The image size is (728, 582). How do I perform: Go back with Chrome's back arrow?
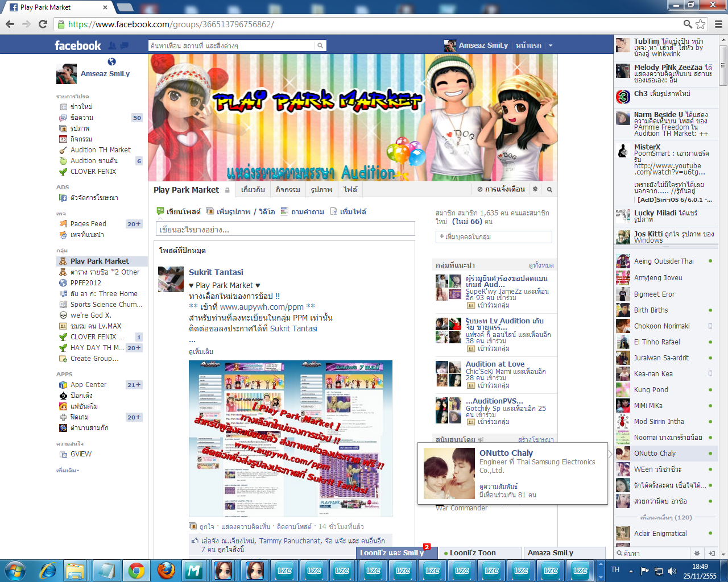pos(10,24)
